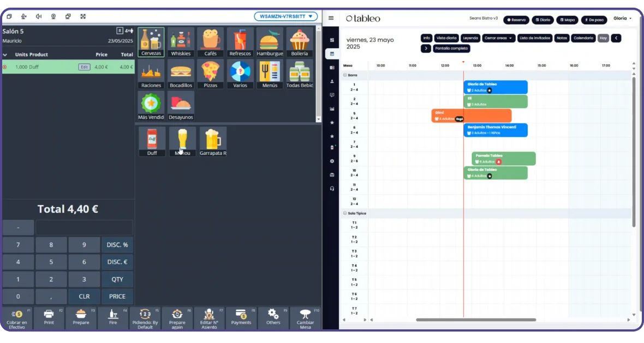Viewport: 644px width, 343px height.
Task: Open the Hamburguesas category
Action: click(270, 42)
